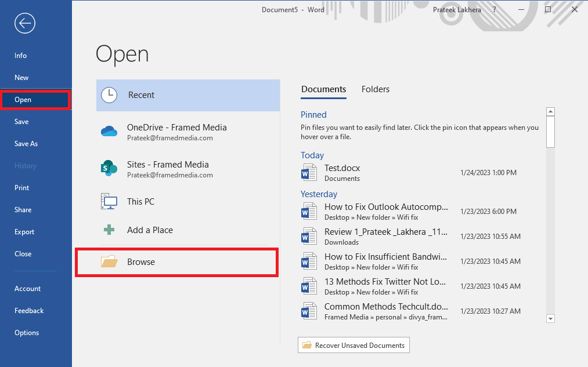Click the question mark help icon
The image size is (588, 367).
494,9
